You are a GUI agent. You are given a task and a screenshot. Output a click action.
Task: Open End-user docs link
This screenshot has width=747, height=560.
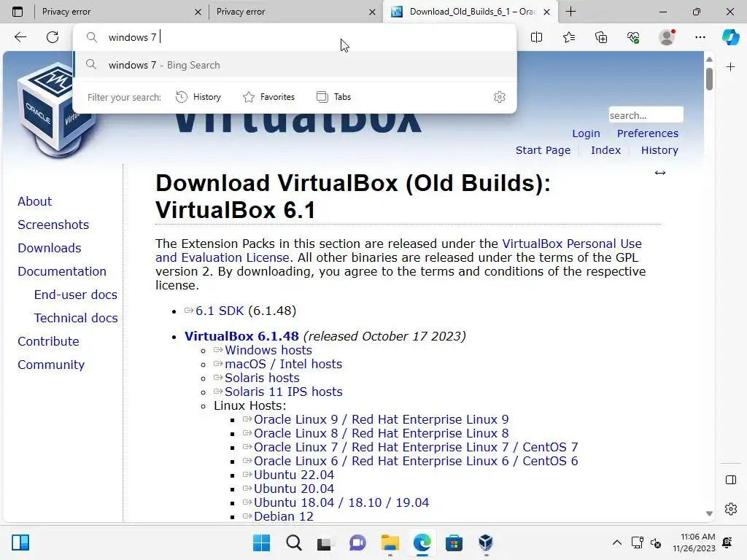click(x=75, y=295)
